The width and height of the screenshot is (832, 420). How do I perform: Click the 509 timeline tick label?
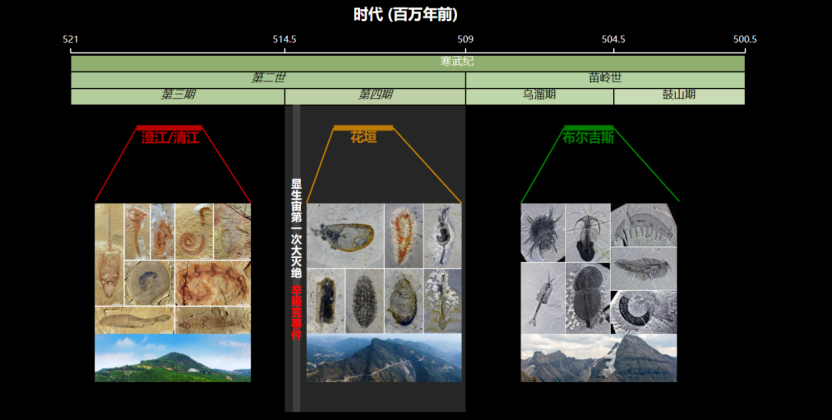point(466,39)
